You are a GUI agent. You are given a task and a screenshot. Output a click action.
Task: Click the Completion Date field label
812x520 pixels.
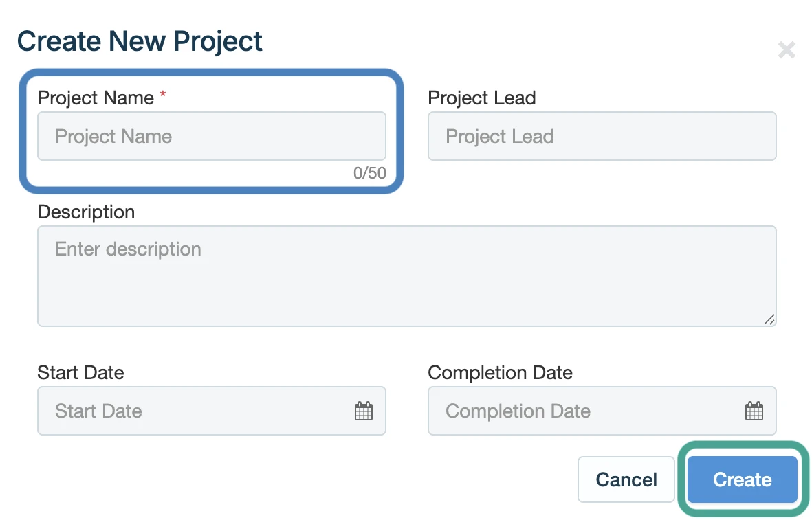point(500,373)
